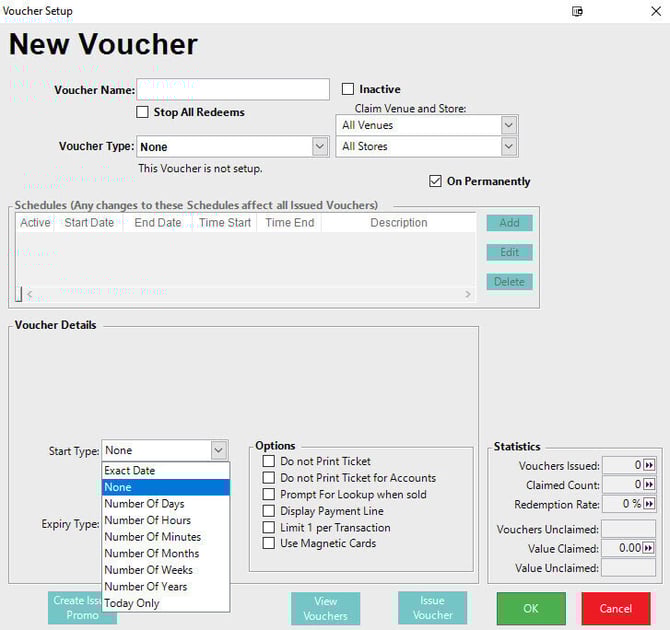The height and width of the screenshot is (630, 670).
Task: Expand the All Stores dropdown
Action: [x=509, y=146]
